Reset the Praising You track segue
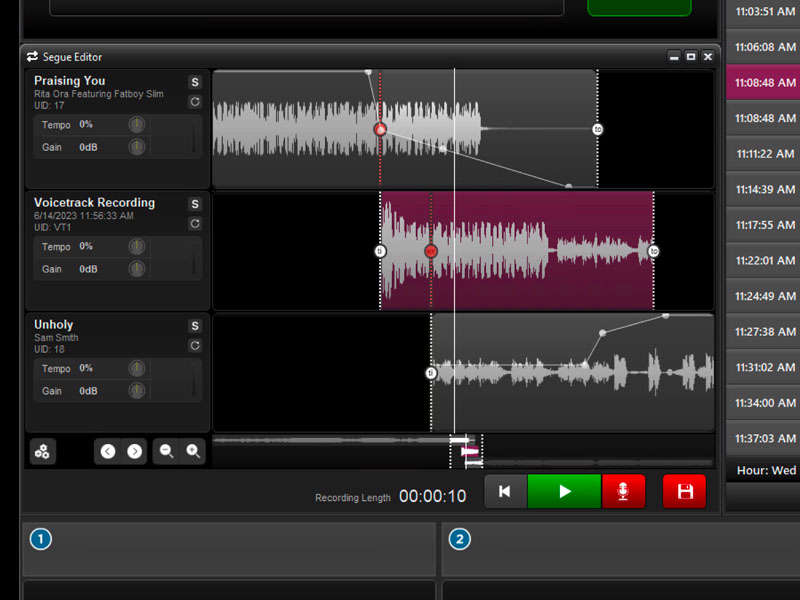 [x=195, y=102]
